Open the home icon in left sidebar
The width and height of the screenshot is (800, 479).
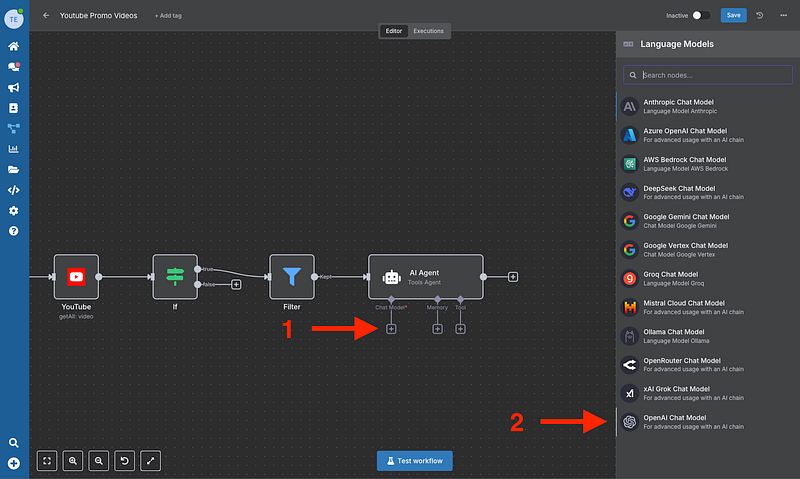point(14,46)
